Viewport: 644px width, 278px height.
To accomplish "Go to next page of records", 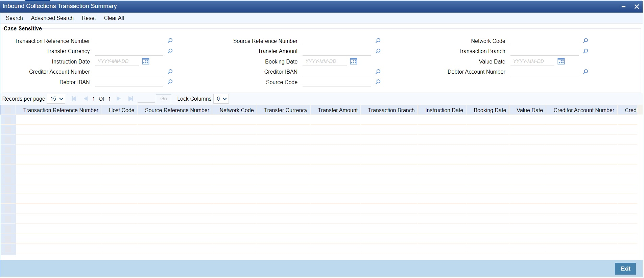I will click(x=119, y=99).
